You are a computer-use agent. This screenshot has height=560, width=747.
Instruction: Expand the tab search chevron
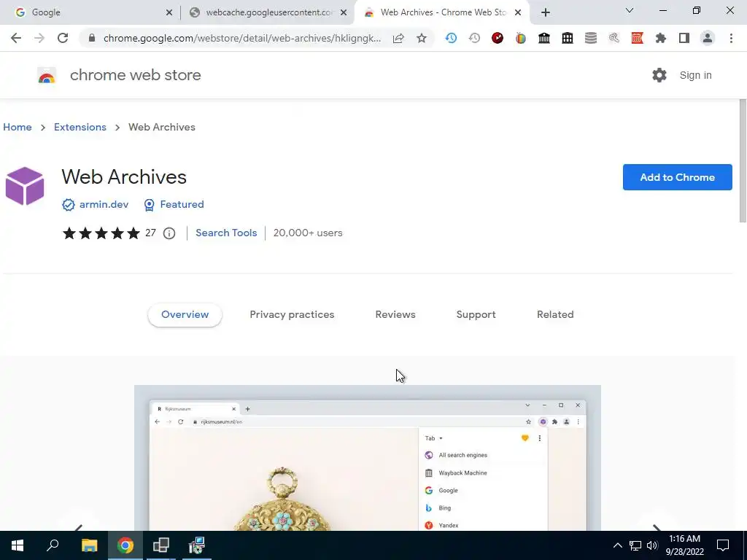pyautogui.click(x=630, y=10)
